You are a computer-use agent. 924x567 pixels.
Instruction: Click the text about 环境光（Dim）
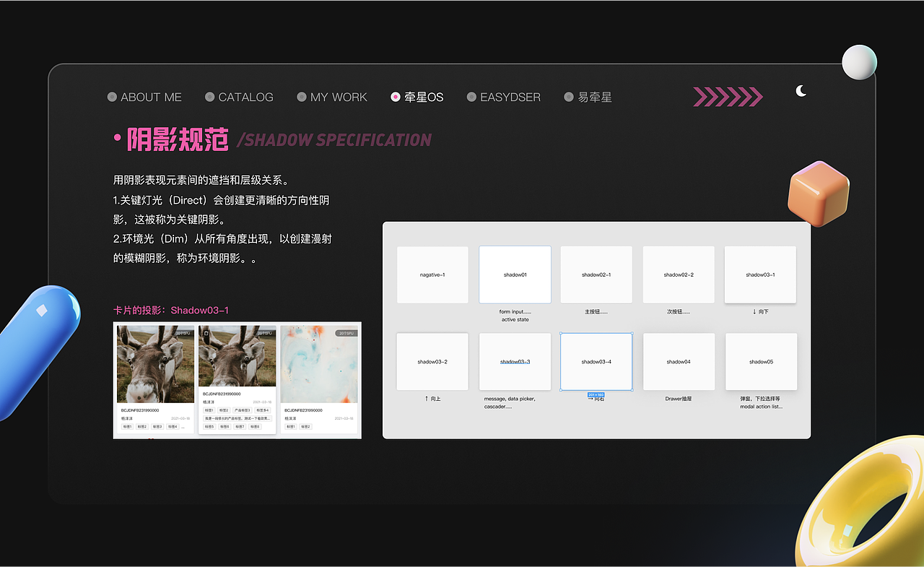tap(222, 248)
